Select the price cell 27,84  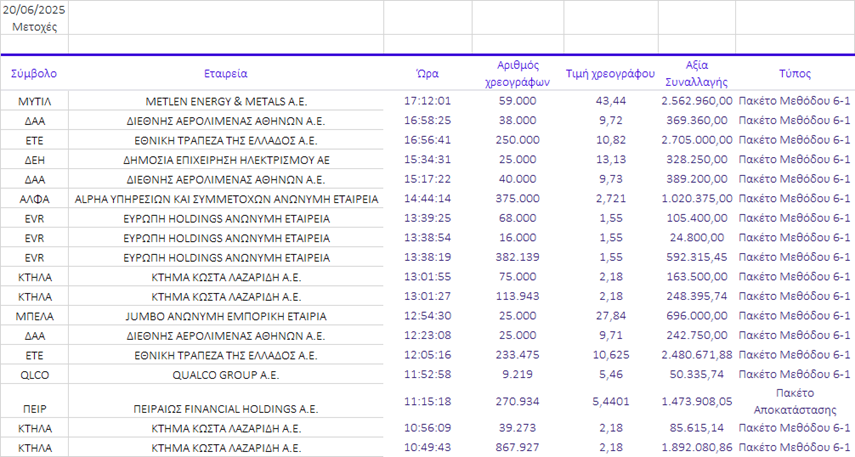[610, 316]
